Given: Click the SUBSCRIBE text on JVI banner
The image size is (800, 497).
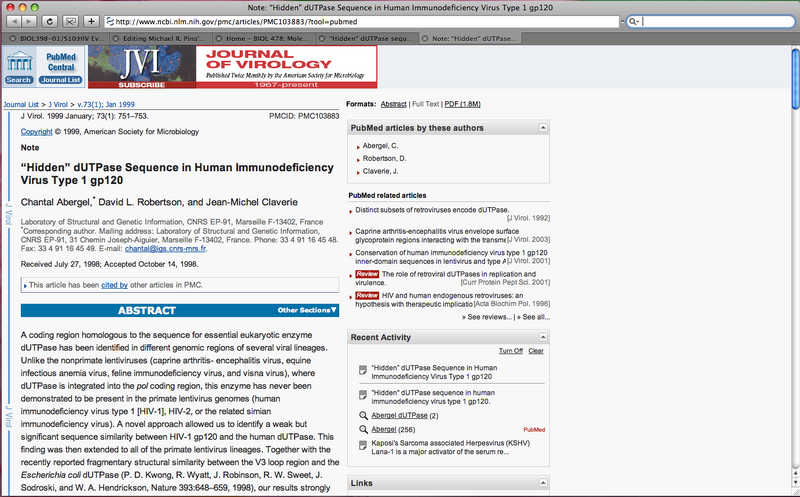Looking at the screenshot, I should click(x=142, y=85).
